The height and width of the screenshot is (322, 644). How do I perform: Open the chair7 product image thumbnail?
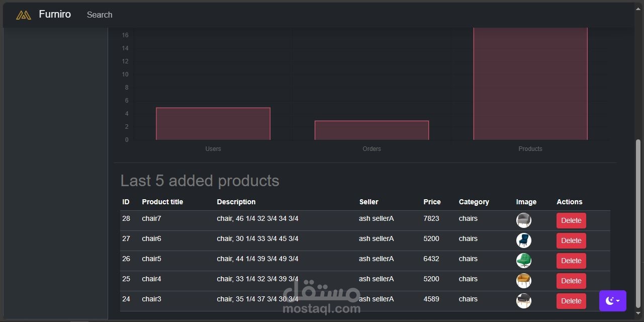click(x=524, y=220)
